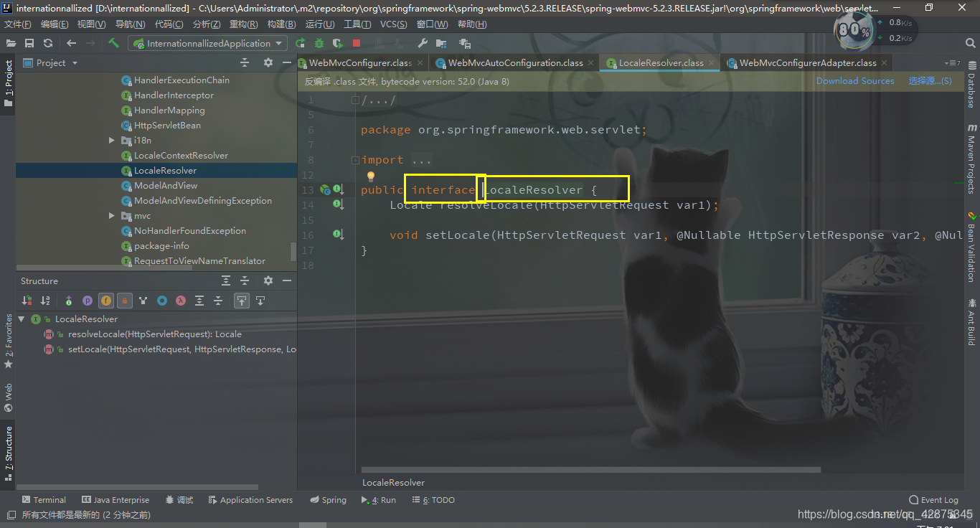Run InternationnallizedApplication with the green run icon
This screenshot has width=980, height=528.
[x=300, y=43]
